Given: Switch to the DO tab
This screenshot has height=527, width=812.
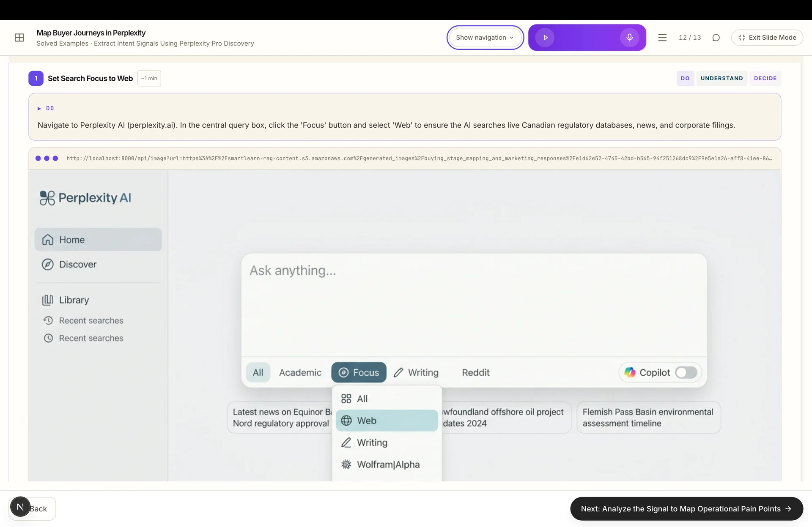Looking at the screenshot, I should pos(685,78).
